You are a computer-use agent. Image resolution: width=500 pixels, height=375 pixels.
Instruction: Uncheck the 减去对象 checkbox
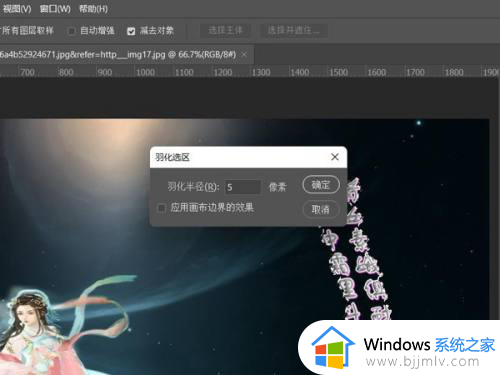[x=131, y=31]
